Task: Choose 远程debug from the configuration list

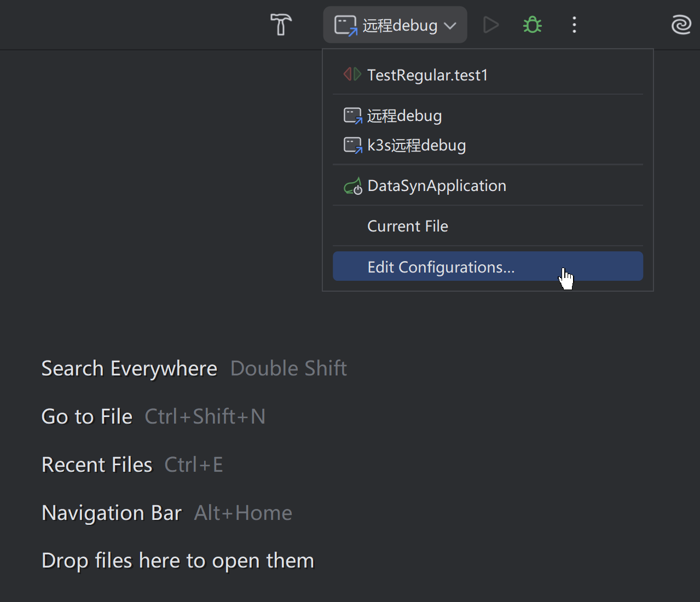Action: pos(404,116)
